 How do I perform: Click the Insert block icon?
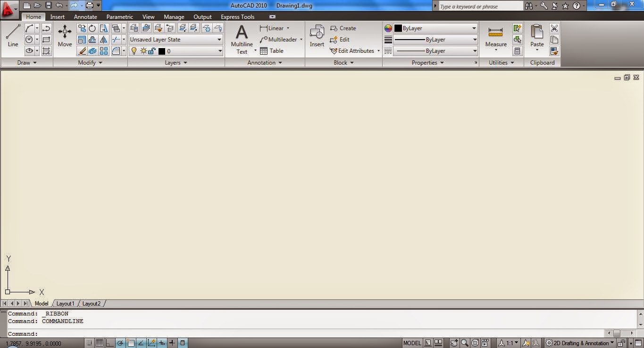point(317,36)
